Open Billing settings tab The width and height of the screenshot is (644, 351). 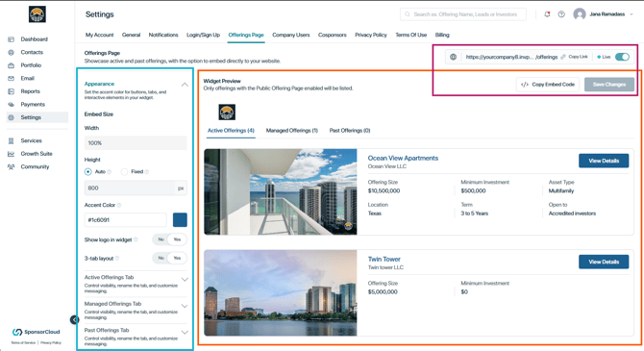point(442,35)
